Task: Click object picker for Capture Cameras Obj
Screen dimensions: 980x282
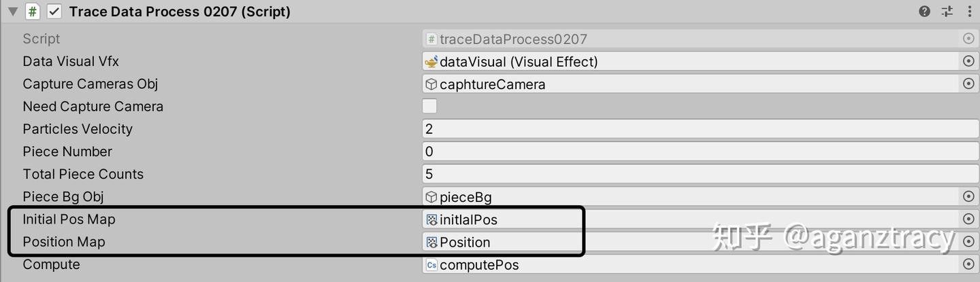Action: tap(968, 84)
